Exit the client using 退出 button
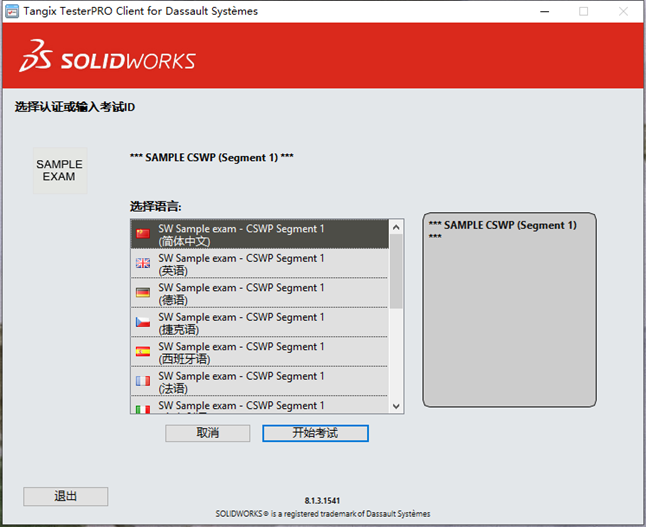Image resolution: width=646 pixels, height=527 pixels. pos(65,496)
